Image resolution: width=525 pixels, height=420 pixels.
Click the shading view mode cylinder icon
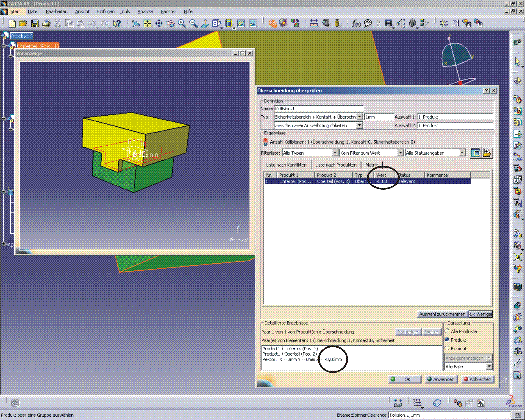click(229, 23)
